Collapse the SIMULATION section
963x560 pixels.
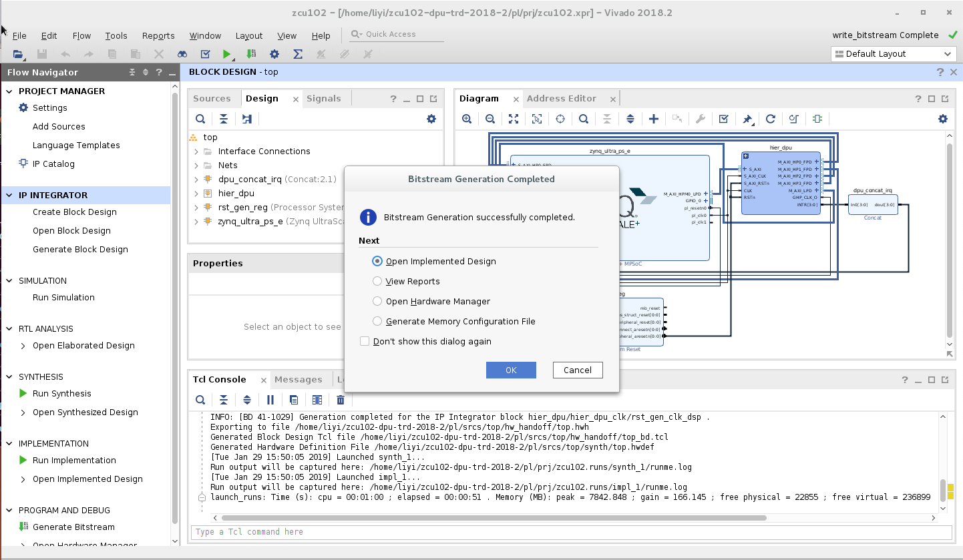click(x=10, y=281)
